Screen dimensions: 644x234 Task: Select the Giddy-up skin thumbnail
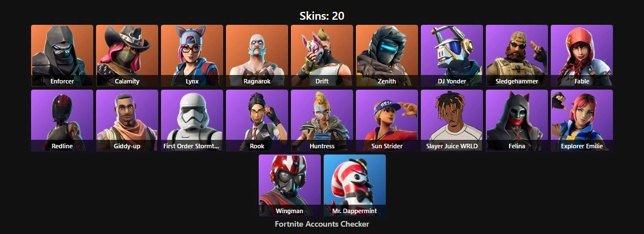[x=127, y=121]
